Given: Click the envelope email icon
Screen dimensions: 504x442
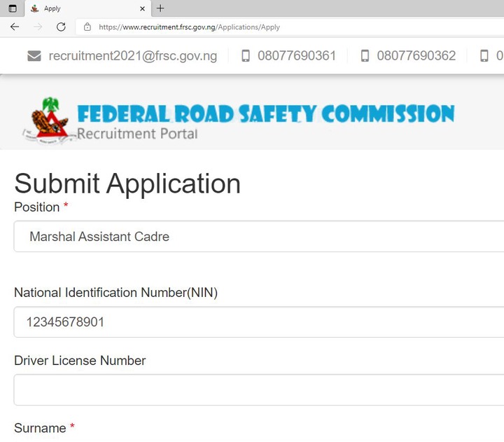Looking at the screenshot, I should point(34,55).
